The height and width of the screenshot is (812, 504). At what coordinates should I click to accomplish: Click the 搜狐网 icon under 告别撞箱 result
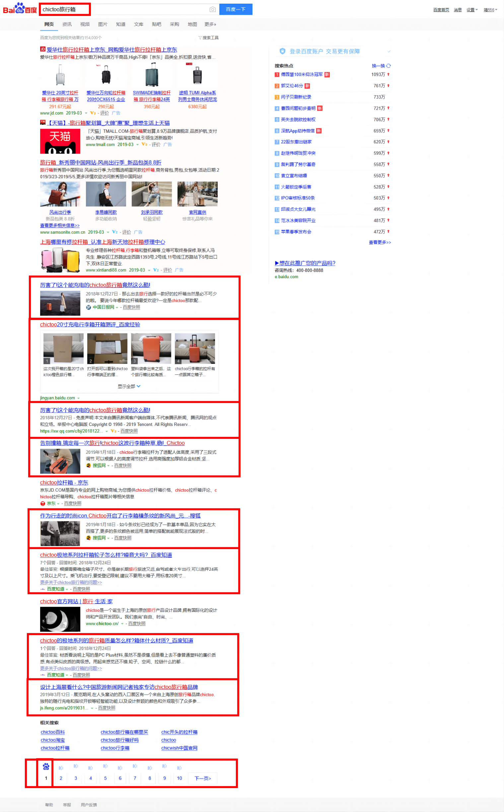pos(88,465)
